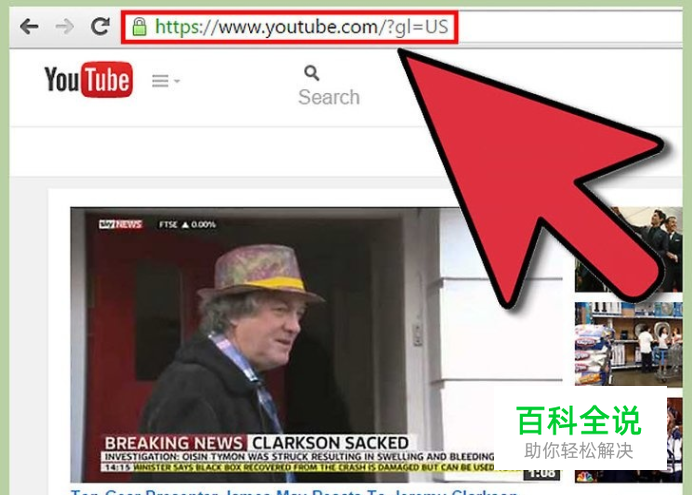The width and height of the screenshot is (692, 495).
Task: Select the youtube.com address bar URL
Action: pyautogui.click(x=301, y=27)
